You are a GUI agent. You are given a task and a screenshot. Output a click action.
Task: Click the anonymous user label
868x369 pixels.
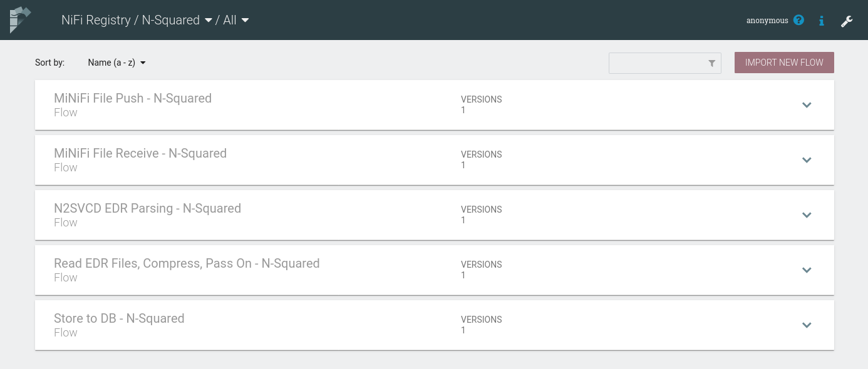click(767, 21)
